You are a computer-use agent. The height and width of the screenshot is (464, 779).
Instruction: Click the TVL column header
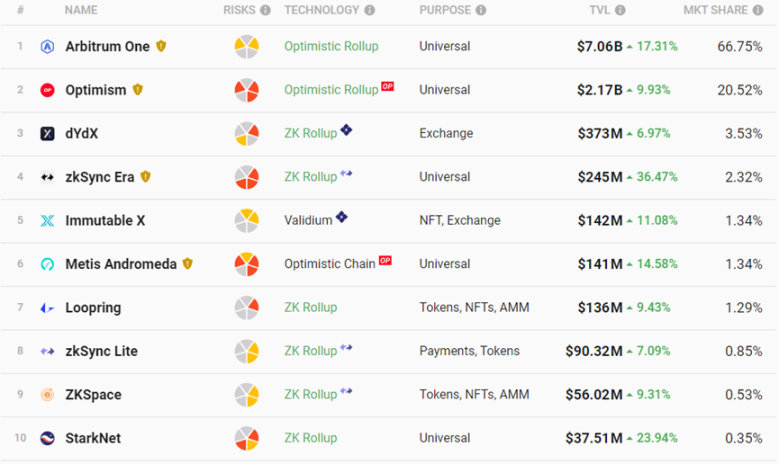tap(600, 10)
